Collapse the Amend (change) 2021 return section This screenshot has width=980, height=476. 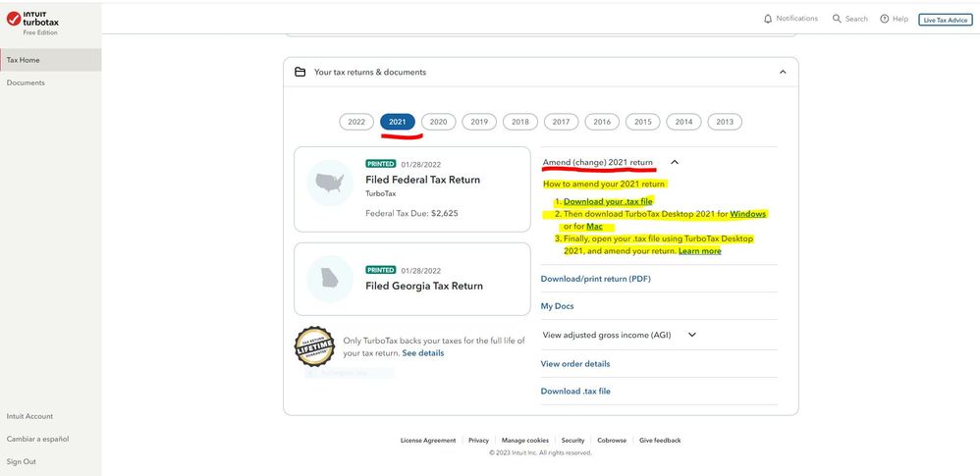(x=675, y=162)
